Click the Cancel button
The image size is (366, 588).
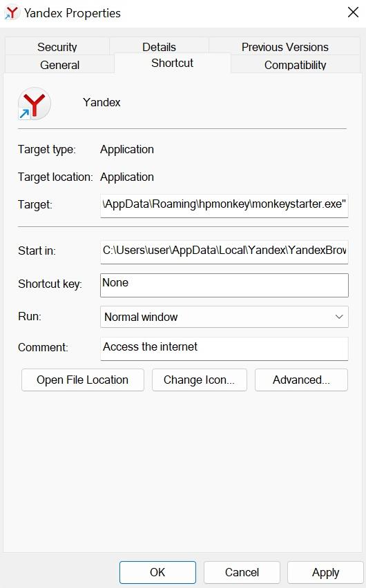coord(242,572)
